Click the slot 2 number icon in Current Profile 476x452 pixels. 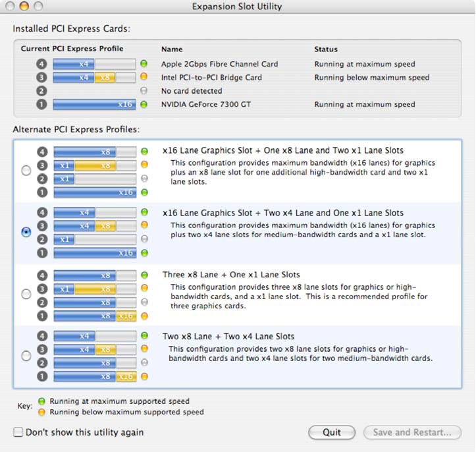[x=41, y=91]
